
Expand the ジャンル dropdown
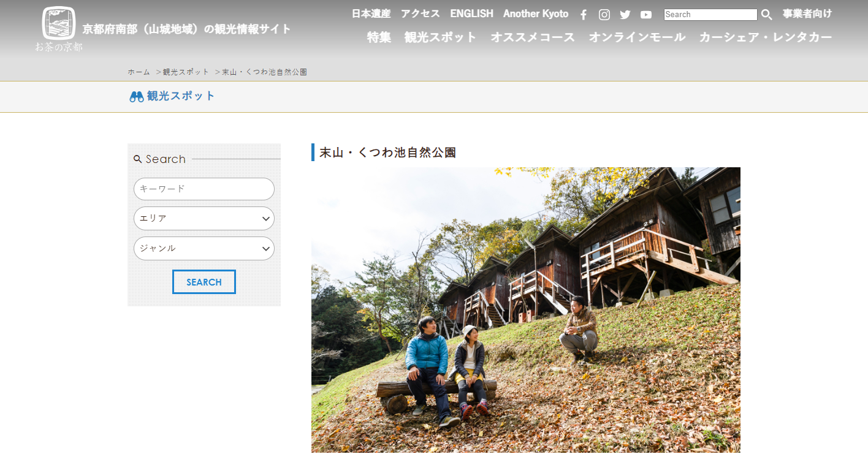204,249
